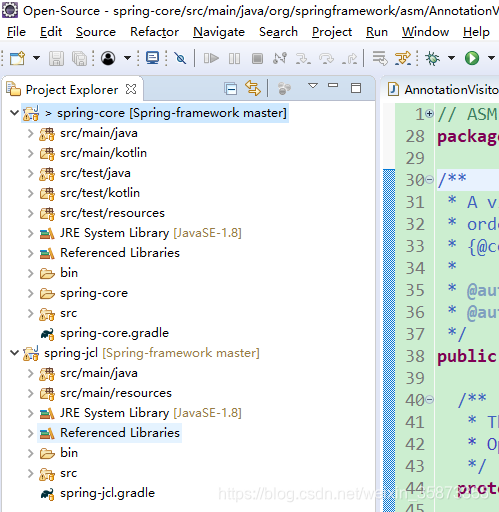Viewport: 499px width, 512px height.
Task: Click Collapse All in Project Explorer
Action: [231, 89]
